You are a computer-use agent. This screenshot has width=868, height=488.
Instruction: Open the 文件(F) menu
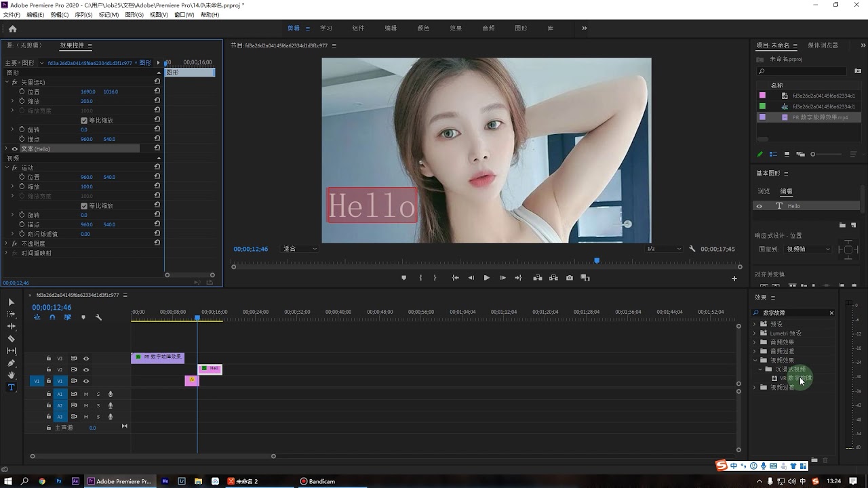click(x=12, y=14)
